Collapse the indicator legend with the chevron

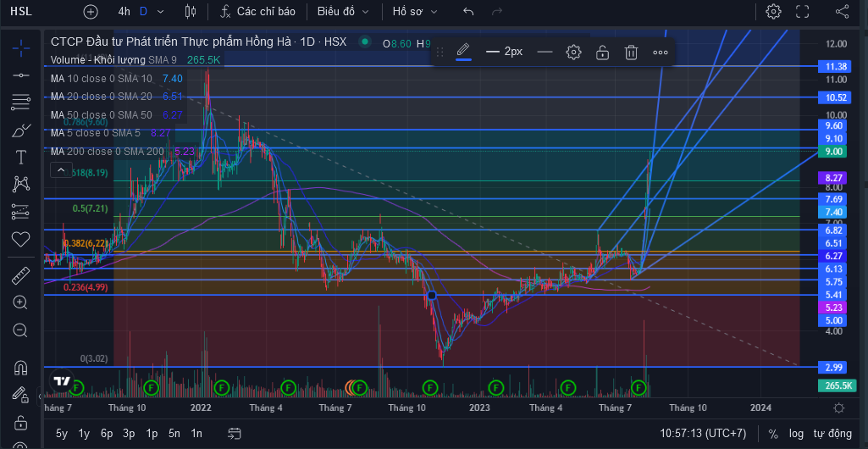pos(61,170)
